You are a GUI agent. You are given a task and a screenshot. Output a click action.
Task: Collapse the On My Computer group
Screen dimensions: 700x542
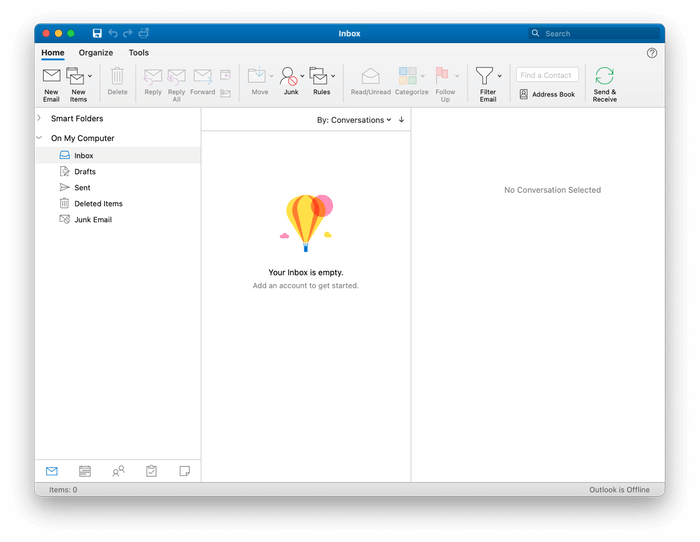[39, 138]
